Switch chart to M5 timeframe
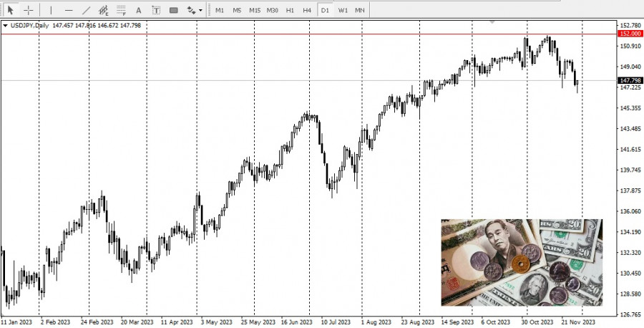 237,10
